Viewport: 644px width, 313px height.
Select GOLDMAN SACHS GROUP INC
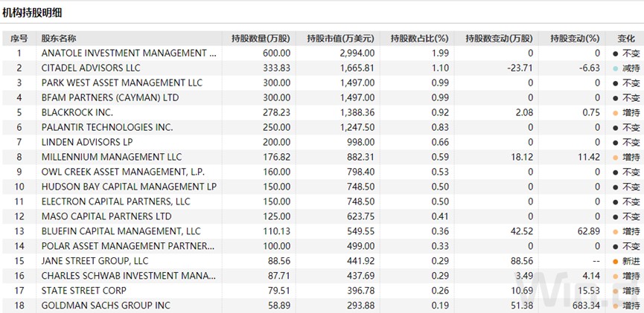[106, 306]
